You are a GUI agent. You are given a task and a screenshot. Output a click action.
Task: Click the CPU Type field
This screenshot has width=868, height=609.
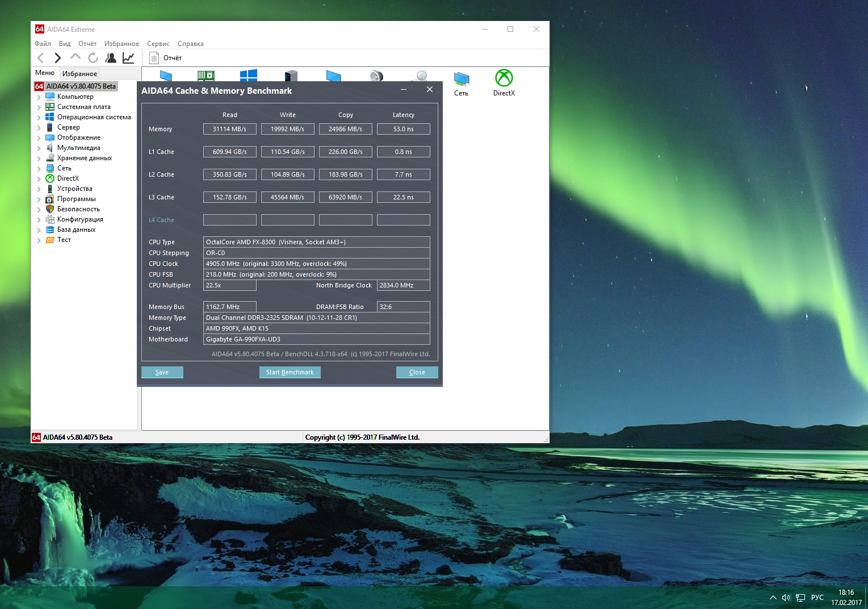317,242
